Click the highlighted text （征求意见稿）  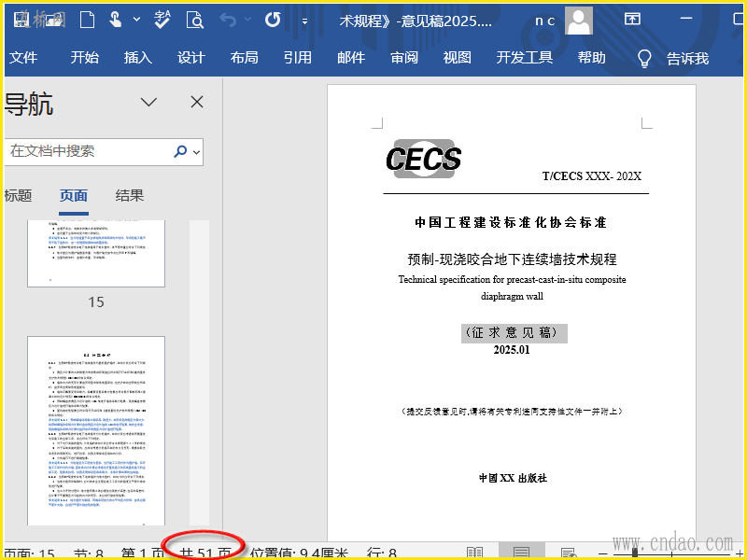(514, 333)
